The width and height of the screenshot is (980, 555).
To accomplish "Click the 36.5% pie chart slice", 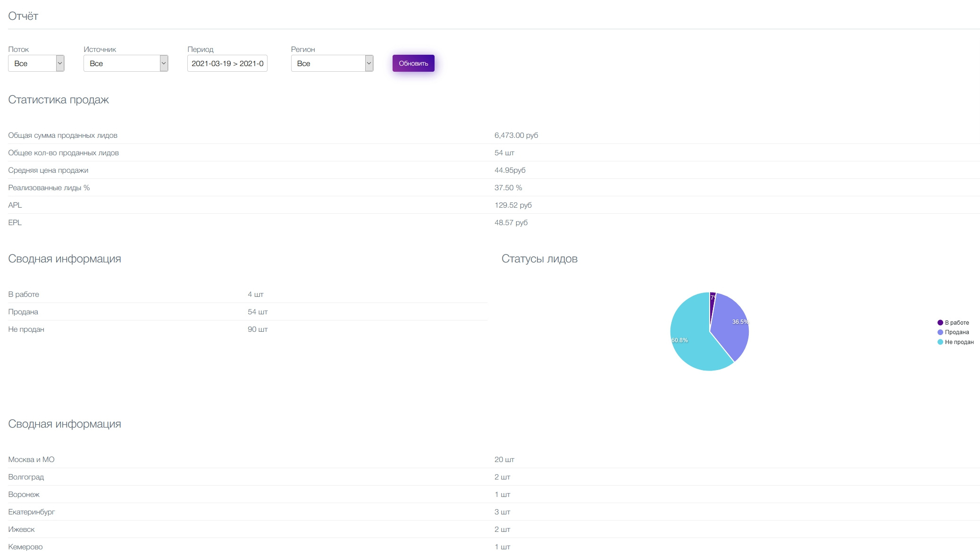I will click(x=731, y=326).
